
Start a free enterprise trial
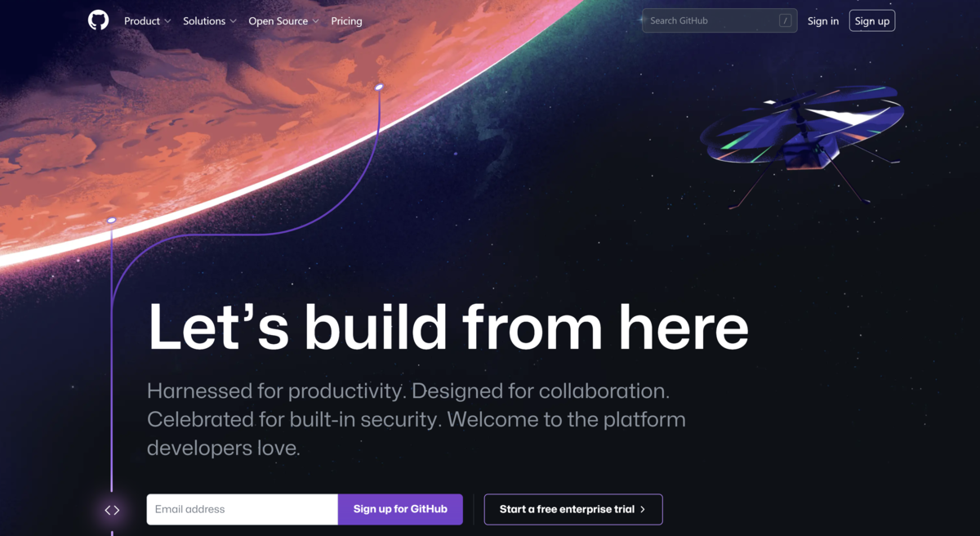573,509
